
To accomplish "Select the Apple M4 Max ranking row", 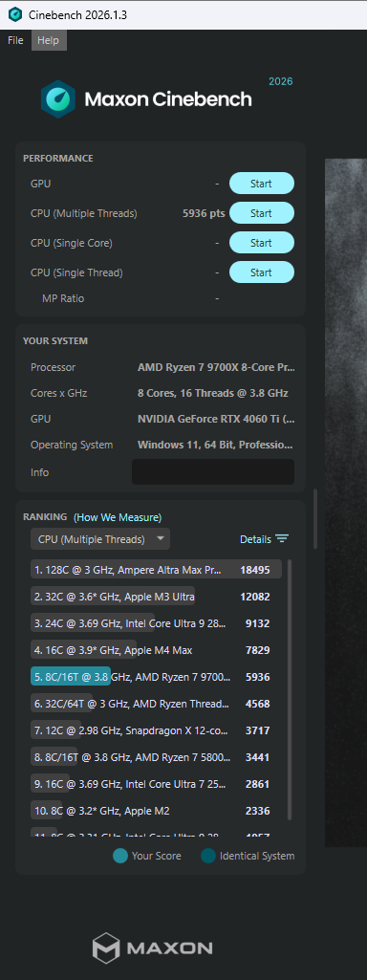I will click(x=157, y=650).
